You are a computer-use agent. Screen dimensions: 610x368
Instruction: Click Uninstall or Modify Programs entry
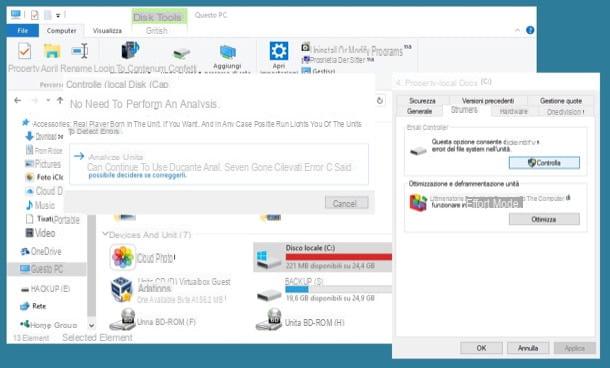pos(356,50)
